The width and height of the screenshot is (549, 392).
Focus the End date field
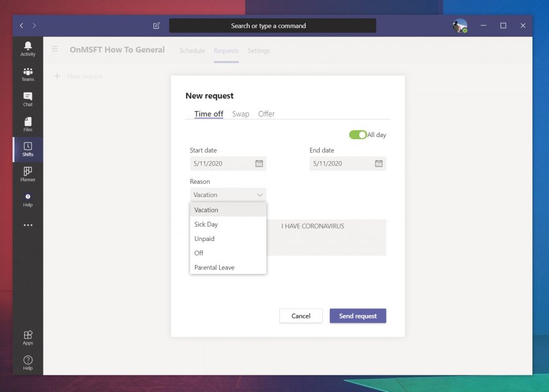tap(347, 164)
